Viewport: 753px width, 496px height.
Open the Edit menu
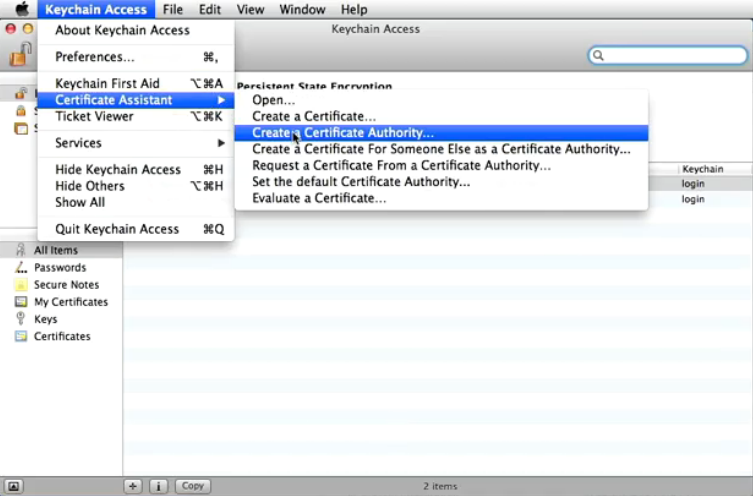pyautogui.click(x=210, y=9)
